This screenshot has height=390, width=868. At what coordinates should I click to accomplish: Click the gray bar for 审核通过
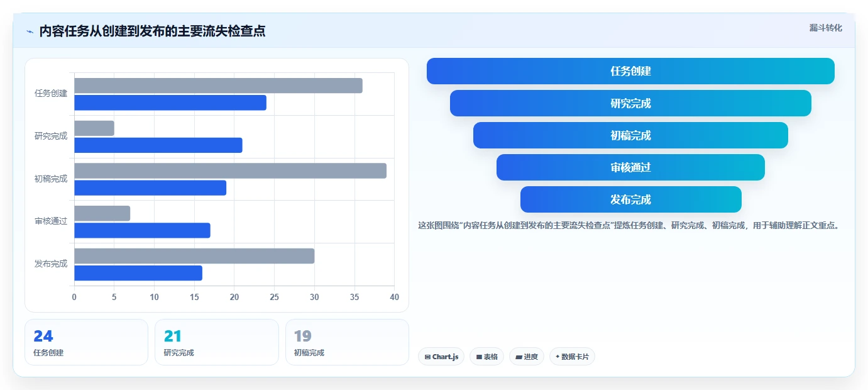coord(102,213)
